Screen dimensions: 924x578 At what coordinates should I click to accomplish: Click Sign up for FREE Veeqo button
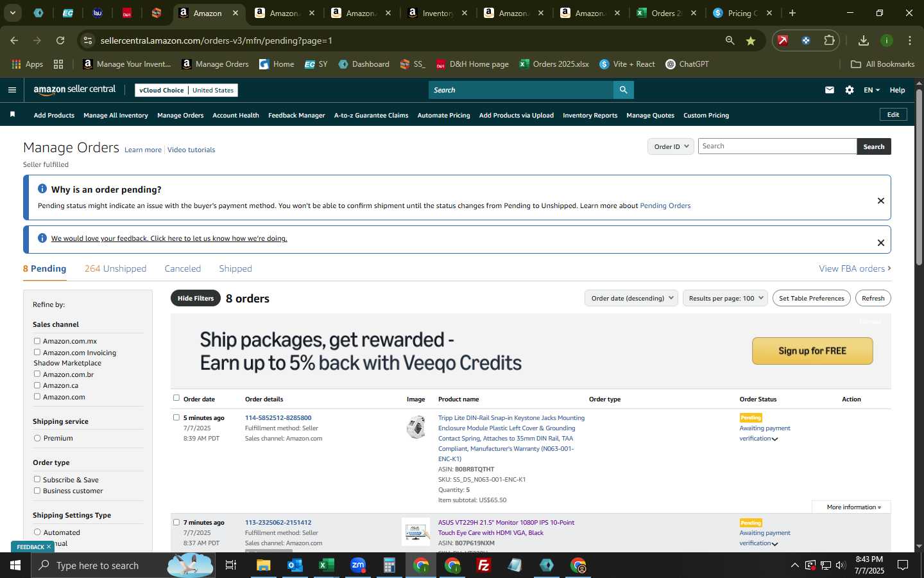point(812,351)
